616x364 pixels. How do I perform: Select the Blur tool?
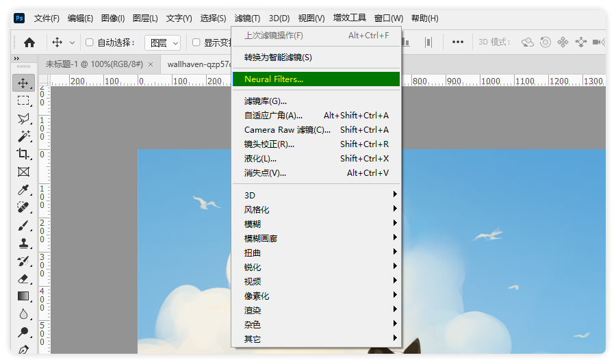coord(23,314)
